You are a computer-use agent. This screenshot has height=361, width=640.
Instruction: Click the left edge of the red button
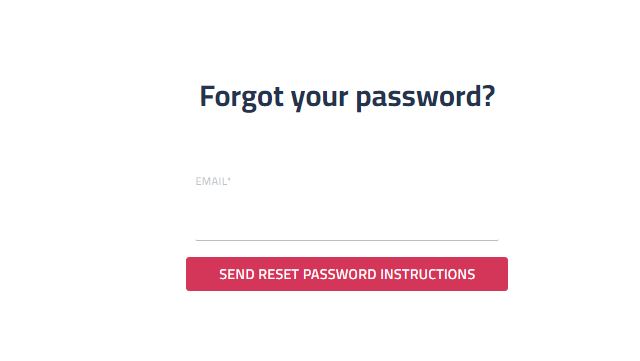[x=190, y=274]
